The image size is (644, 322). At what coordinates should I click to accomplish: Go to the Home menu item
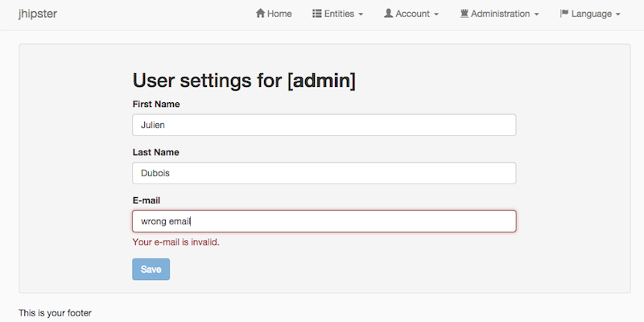(279, 14)
